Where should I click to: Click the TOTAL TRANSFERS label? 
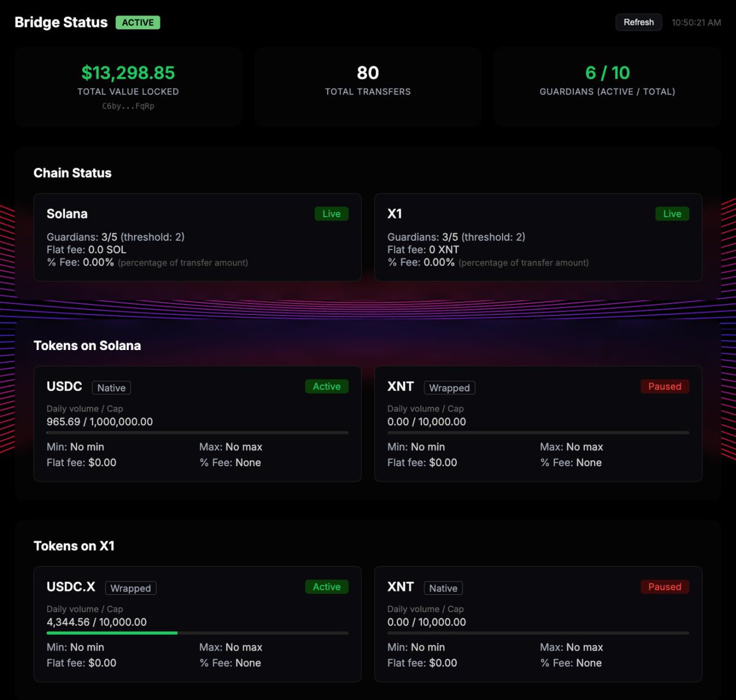368,92
